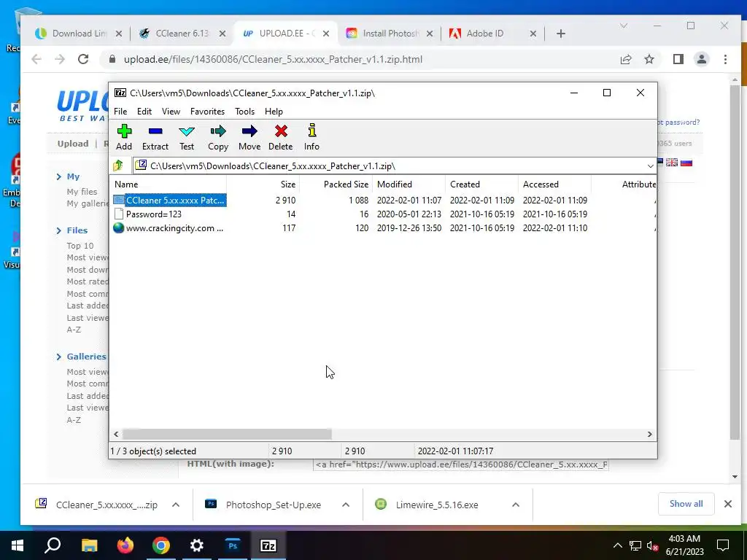Select the www.crackingcity.com shortcut file
Viewport: 747px width, 560px height.
[x=169, y=228]
